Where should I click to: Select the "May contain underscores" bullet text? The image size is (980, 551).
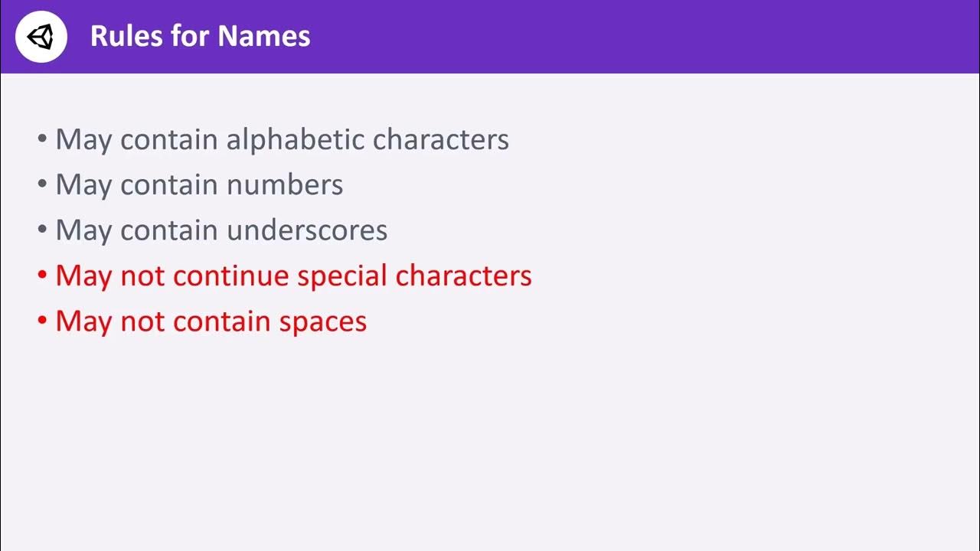[221, 230]
